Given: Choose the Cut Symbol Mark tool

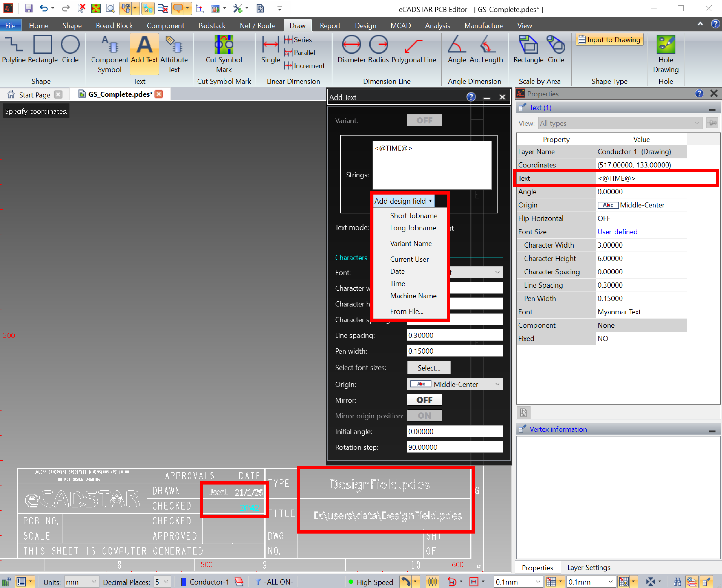Looking at the screenshot, I should coord(224,54).
